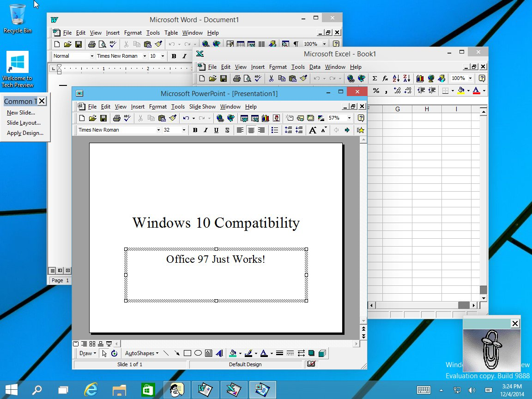Open the Slide Show menu

[202, 107]
